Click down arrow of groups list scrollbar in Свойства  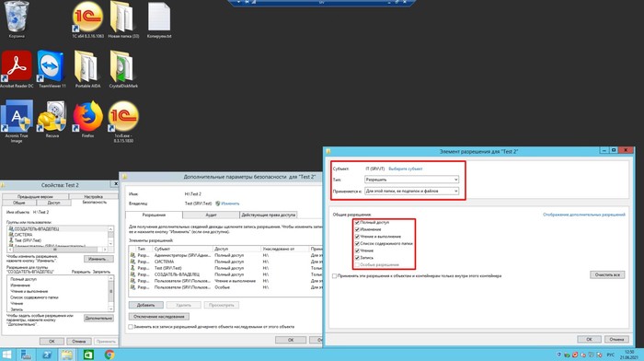coord(110,244)
